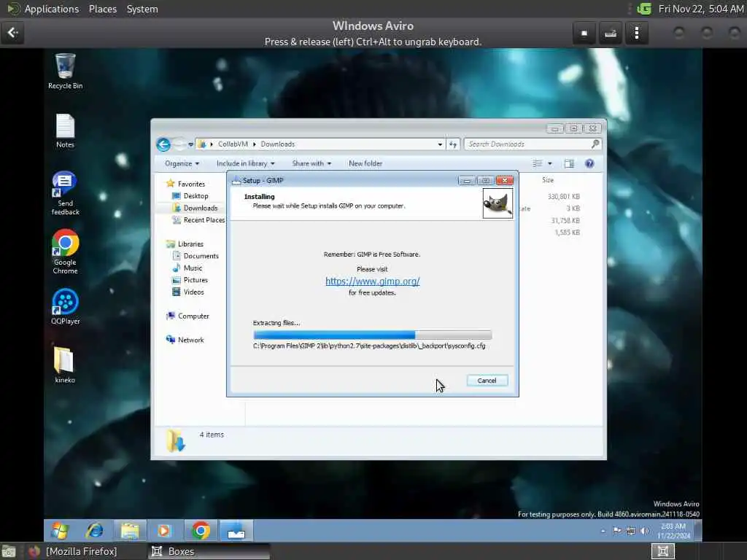Select Favorites in navigation pane

(x=185, y=184)
